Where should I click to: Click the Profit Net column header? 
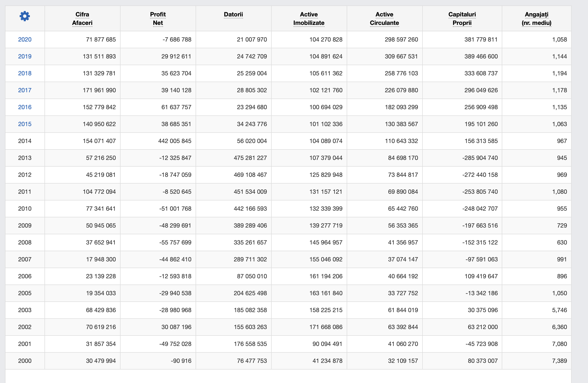(158, 19)
